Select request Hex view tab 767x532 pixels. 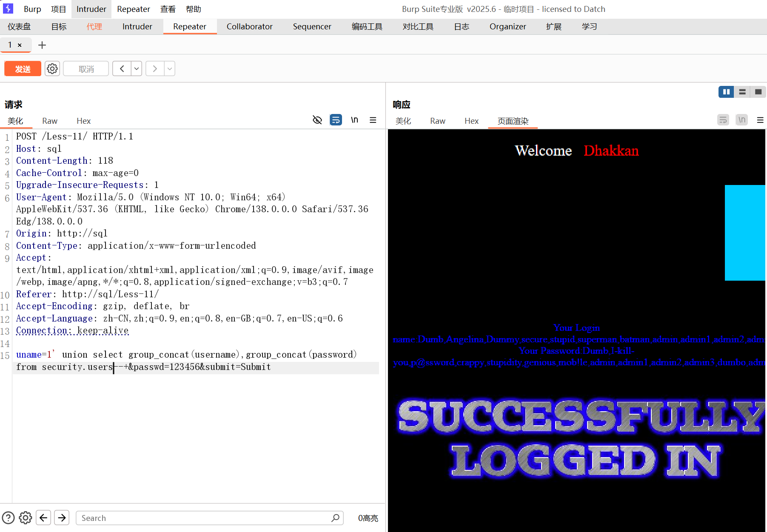click(83, 121)
